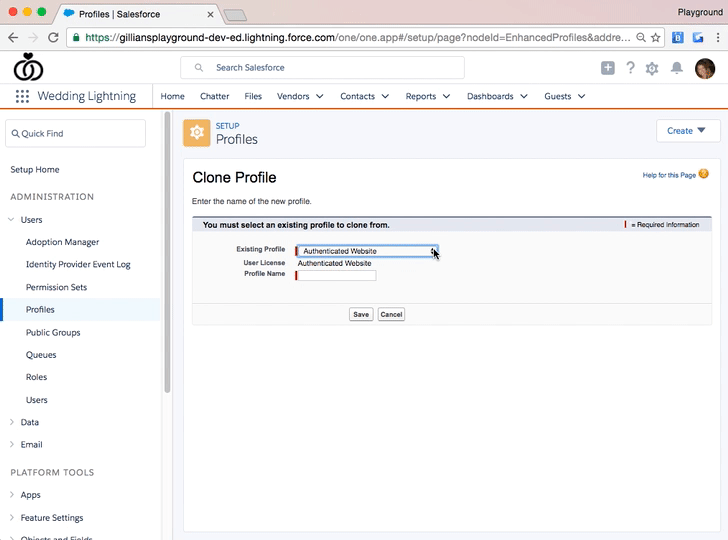Expand the Dashboards tab chevron

click(x=524, y=97)
